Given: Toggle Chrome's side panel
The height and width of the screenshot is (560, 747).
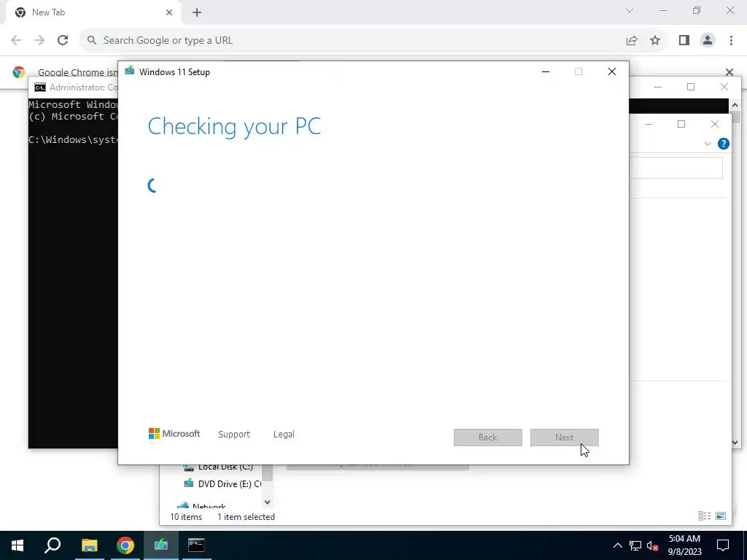Looking at the screenshot, I should point(684,41).
